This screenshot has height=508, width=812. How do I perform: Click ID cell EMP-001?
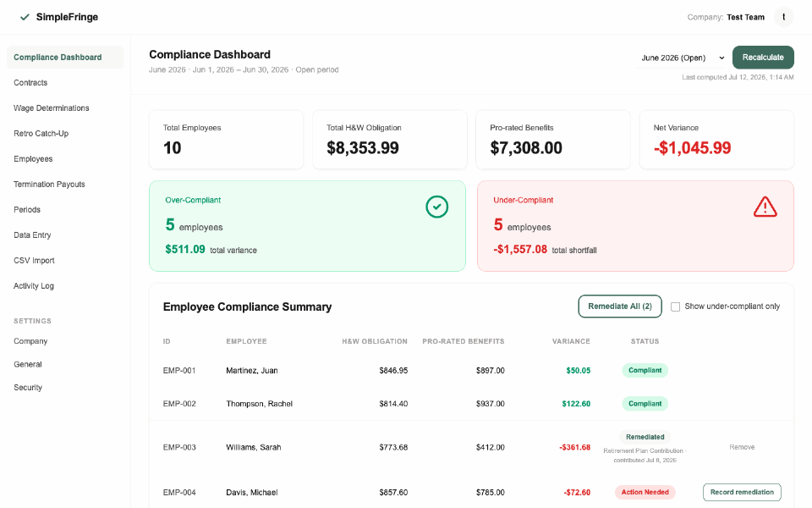coord(179,371)
